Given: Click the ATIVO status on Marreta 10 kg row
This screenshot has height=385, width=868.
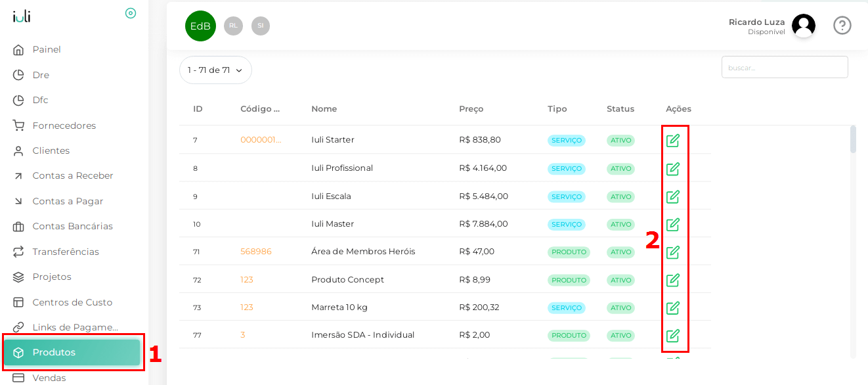Looking at the screenshot, I should (x=620, y=307).
